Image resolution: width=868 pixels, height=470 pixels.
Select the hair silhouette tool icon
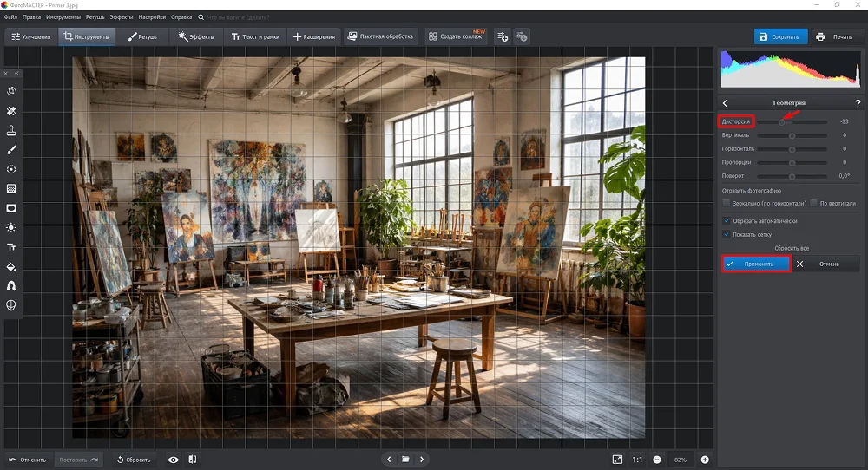(x=11, y=286)
